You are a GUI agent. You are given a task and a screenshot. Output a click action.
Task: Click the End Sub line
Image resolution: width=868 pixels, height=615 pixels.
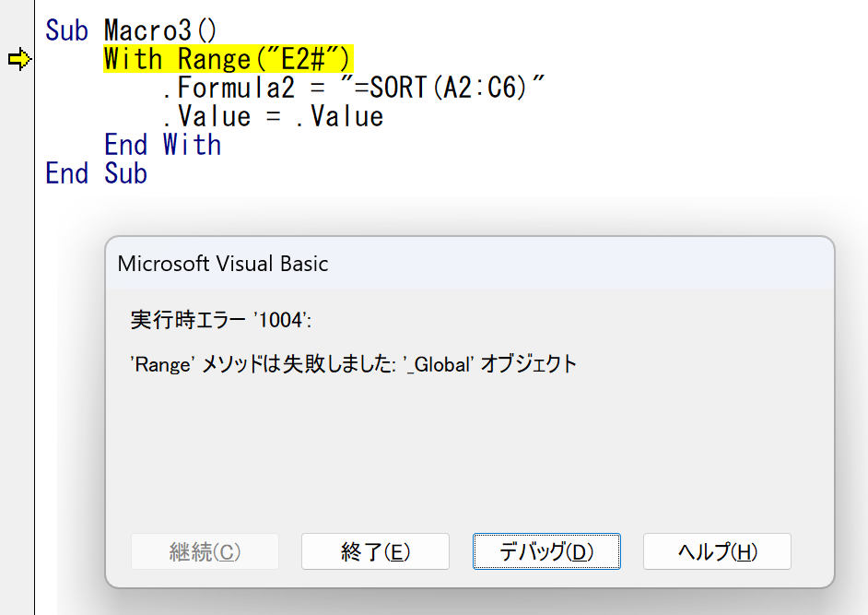click(x=97, y=173)
